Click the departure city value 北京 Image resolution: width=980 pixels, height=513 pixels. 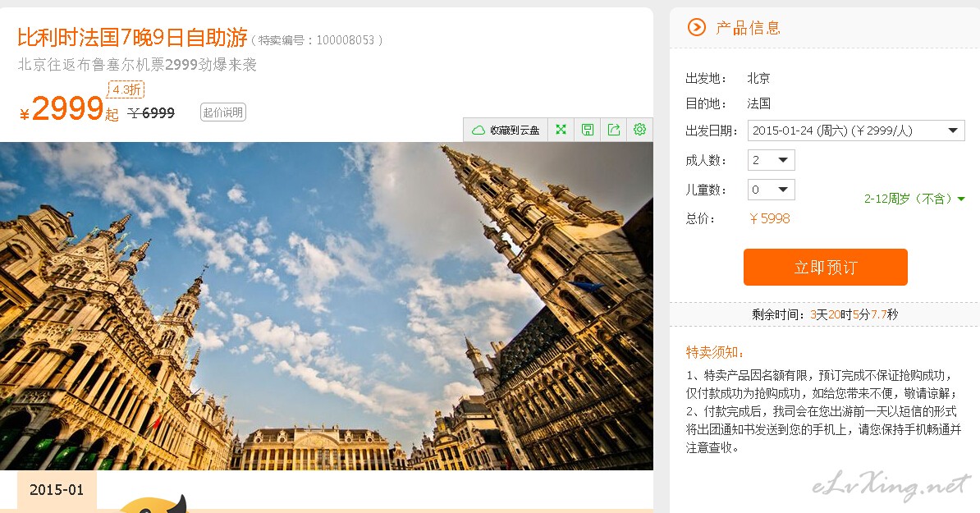pos(758,78)
